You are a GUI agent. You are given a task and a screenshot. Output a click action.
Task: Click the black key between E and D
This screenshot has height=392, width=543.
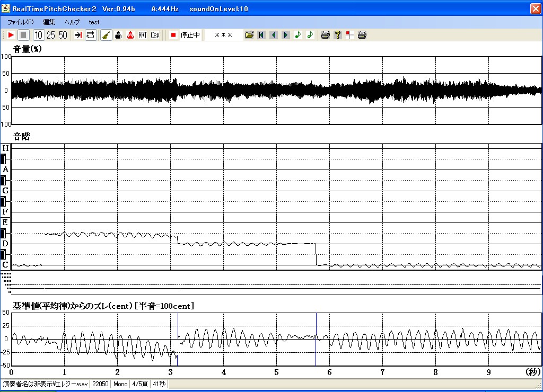3,233
